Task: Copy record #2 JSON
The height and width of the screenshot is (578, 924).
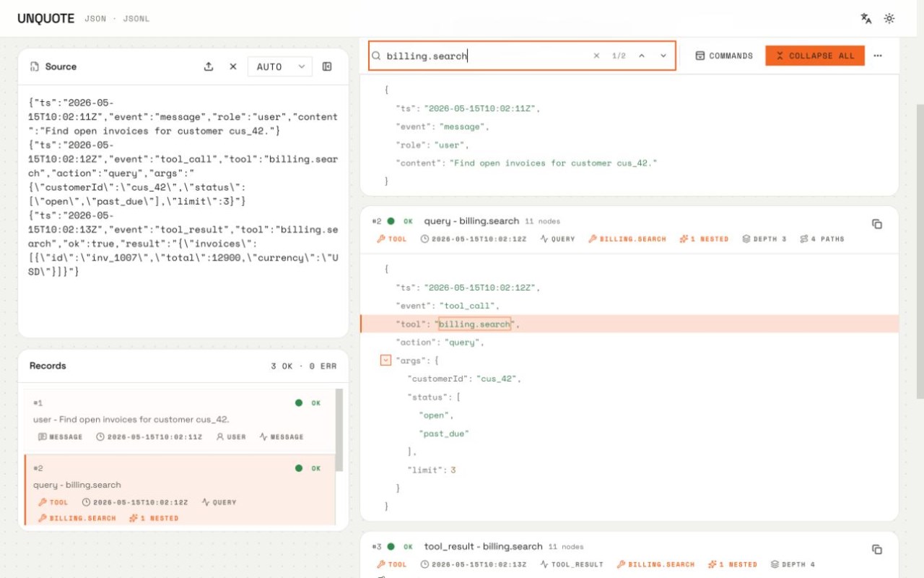Action: coord(877,224)
